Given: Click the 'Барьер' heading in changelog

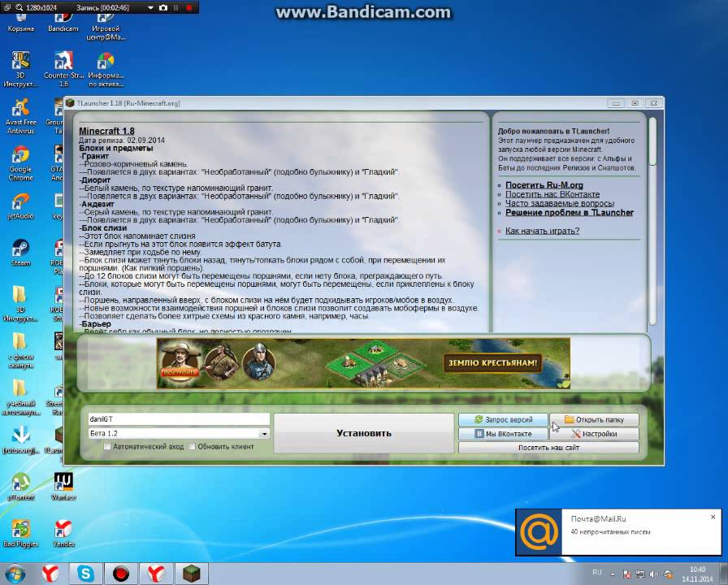Looking at the screenshot, I should (x=96, y=324).
